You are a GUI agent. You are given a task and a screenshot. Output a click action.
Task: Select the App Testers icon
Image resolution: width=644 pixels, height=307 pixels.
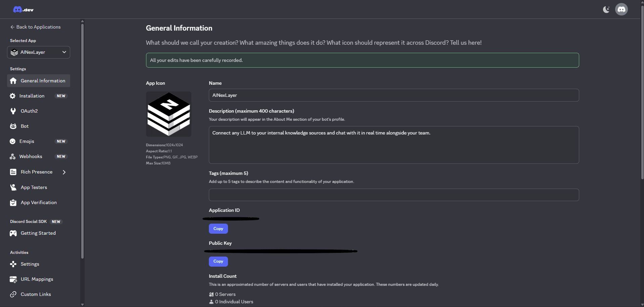click(x=13, y=187)
